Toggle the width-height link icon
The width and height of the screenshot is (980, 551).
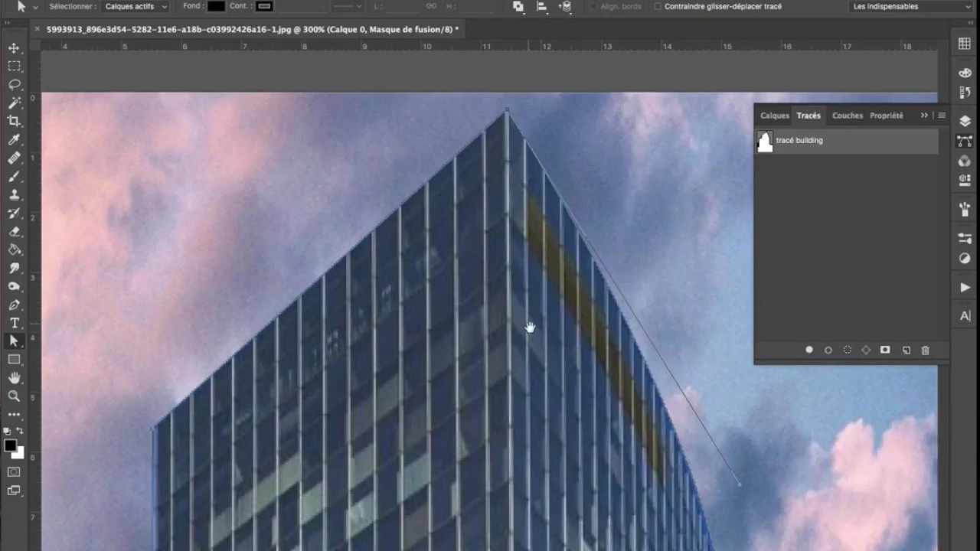coord(431,6)
